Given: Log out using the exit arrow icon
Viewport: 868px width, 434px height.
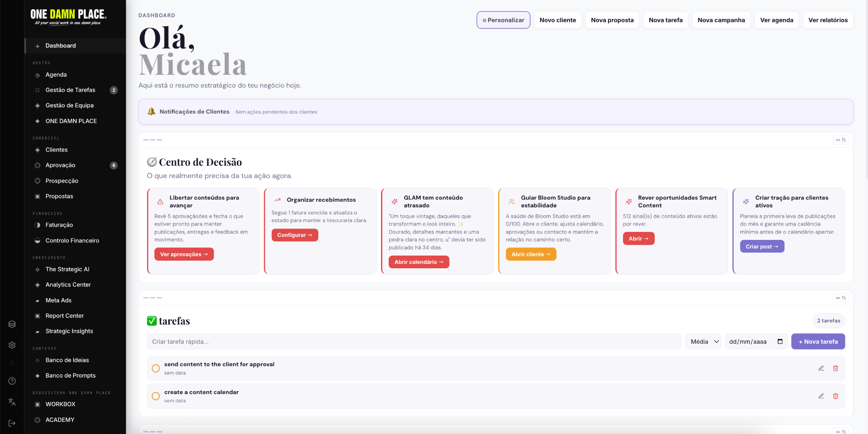Looking at the screenshot, I should [12, 423].
